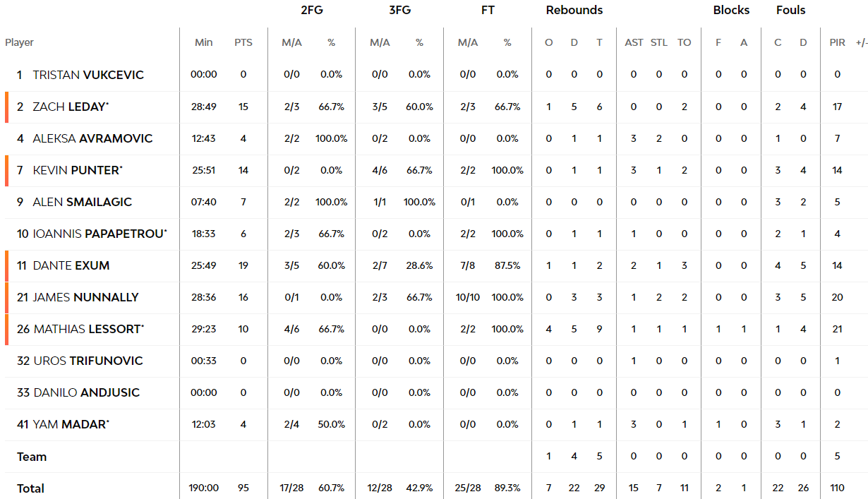Sort by the Min column header
Image resolution: width=868 pixels, height=499 pixels.
[203, 42]
